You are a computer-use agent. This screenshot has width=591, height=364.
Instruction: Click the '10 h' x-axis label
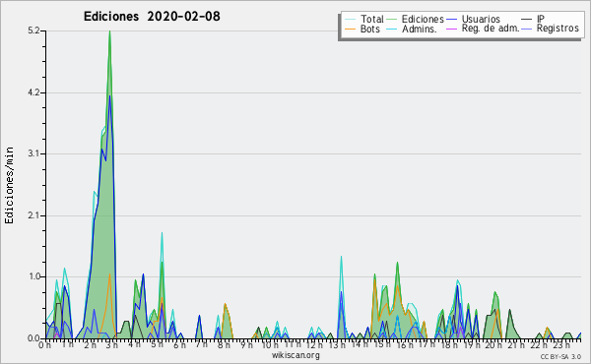tap(270, 345)
